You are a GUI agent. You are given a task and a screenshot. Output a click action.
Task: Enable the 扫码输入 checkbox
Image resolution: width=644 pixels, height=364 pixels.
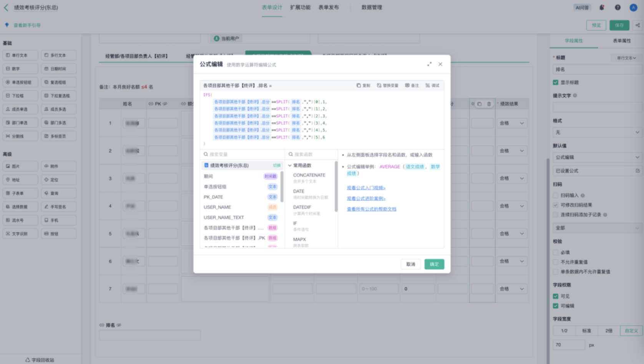pyautogui.click(x=556, y=195)
